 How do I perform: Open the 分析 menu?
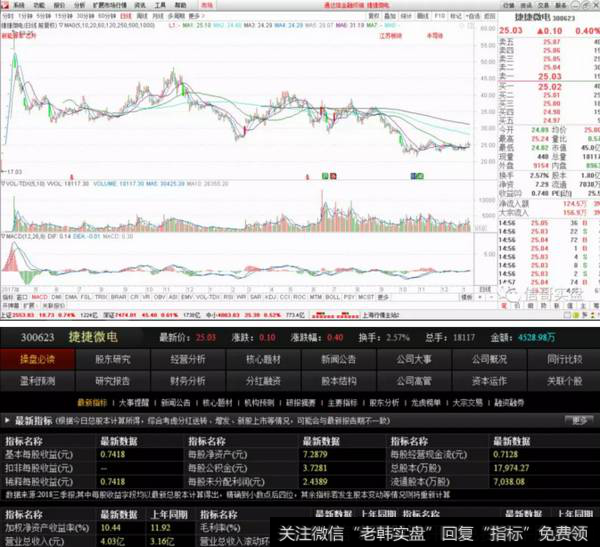click(80, 5)
